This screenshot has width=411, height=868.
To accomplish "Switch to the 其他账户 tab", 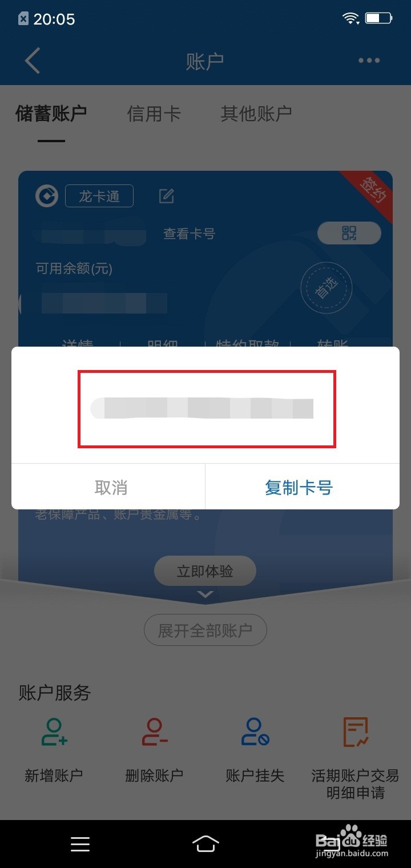I will [256, 113].
